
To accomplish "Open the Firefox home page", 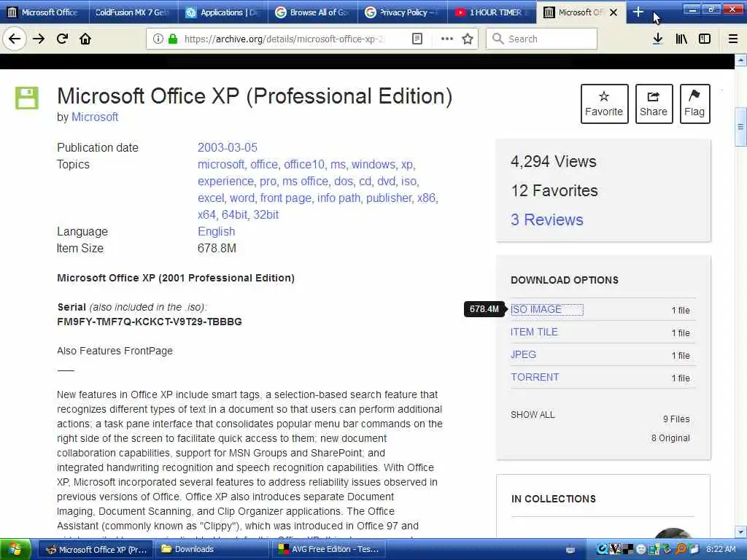I will (x=85, y=39).
